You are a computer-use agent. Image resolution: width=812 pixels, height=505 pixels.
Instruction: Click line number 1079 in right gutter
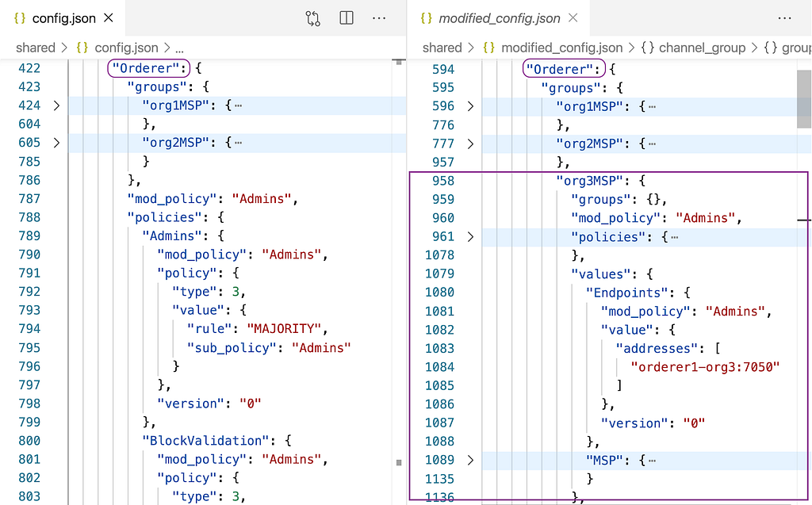[439, 274]
